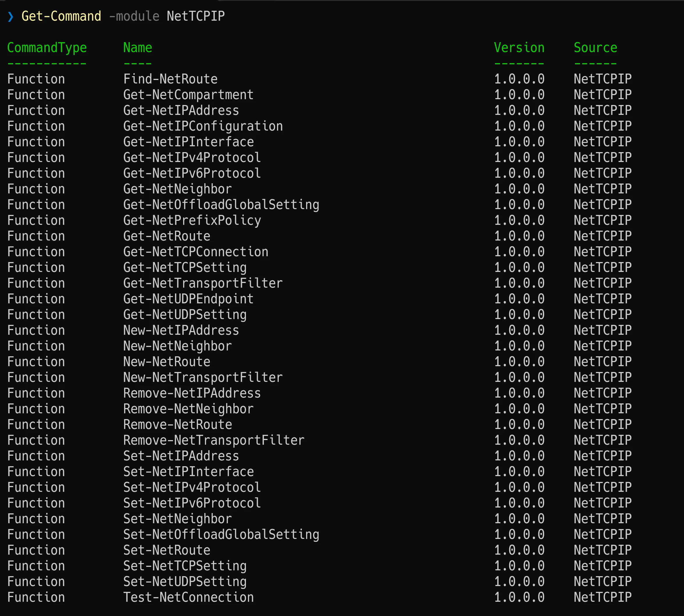This screenshot has height=616, width=684.
Task: Click the CommandType column header
Action: tap(47, 48)
